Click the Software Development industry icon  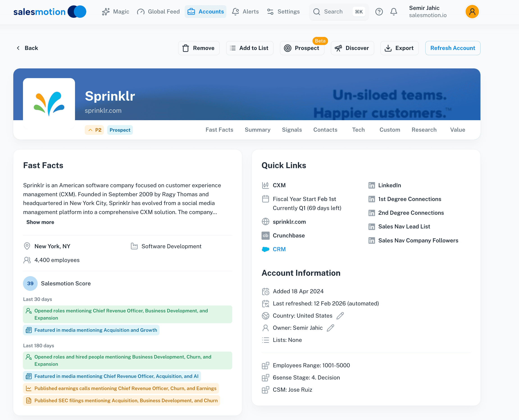134,246
